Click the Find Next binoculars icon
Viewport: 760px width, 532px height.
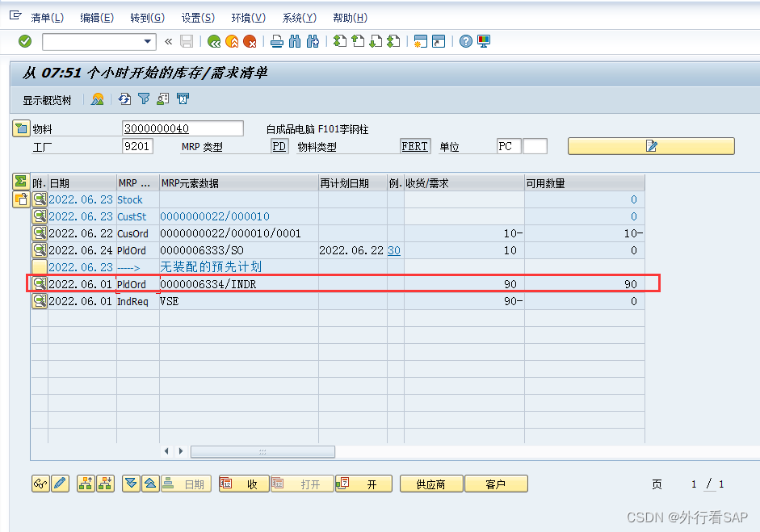pyautogui.click(x=313, y=42)
